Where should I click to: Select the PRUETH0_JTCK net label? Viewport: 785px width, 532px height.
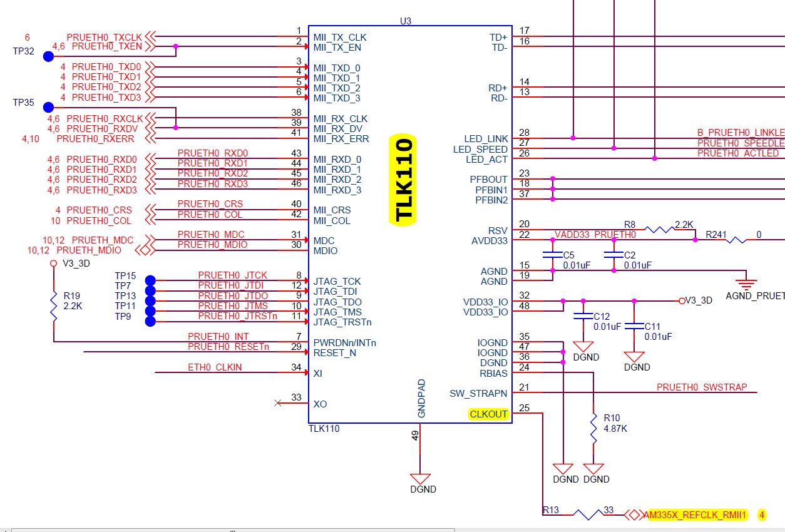point(232,275)
